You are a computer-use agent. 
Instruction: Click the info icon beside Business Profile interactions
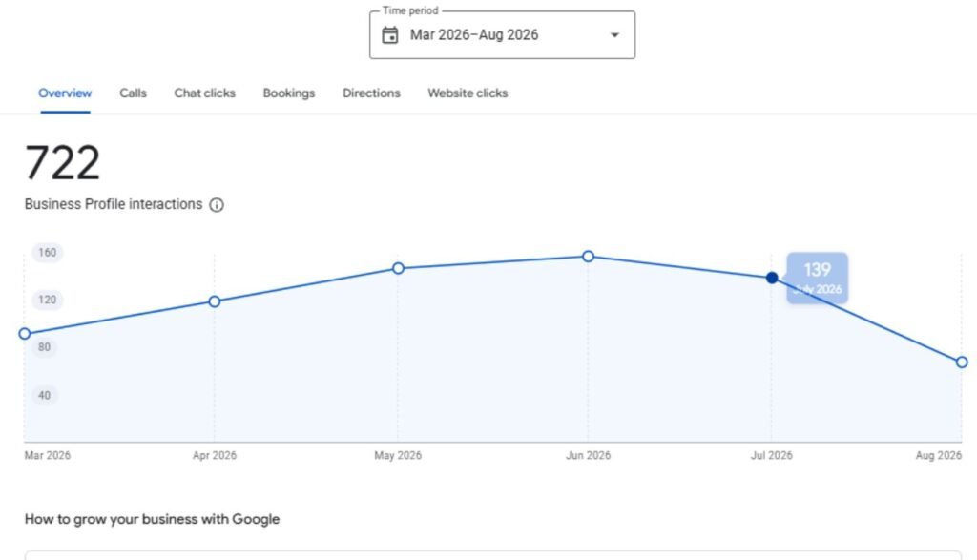point(217,205)
